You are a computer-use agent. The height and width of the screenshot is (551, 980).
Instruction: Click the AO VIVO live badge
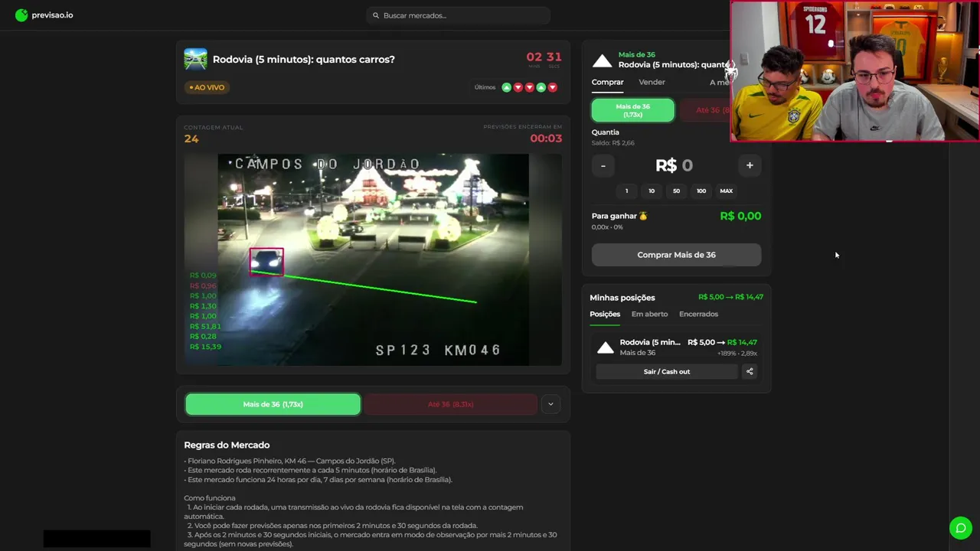pos(207,87)
